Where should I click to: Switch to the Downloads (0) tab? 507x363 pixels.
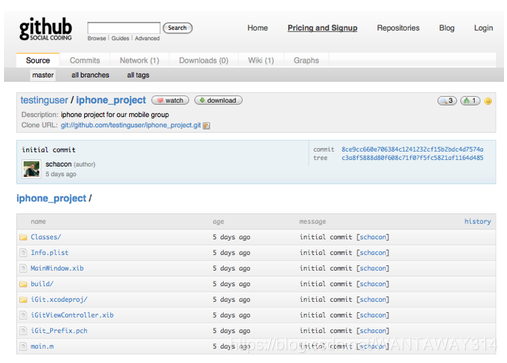tap(204, 60)
